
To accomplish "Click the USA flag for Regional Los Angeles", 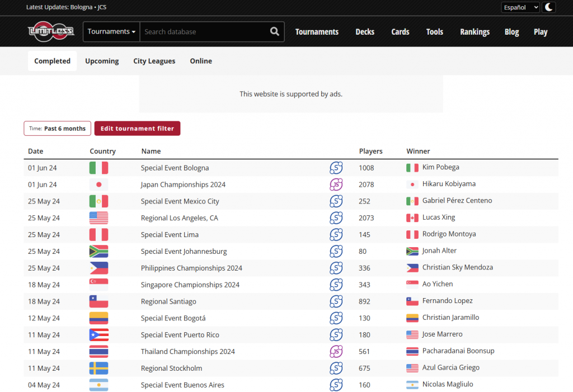I will [98, 218].
